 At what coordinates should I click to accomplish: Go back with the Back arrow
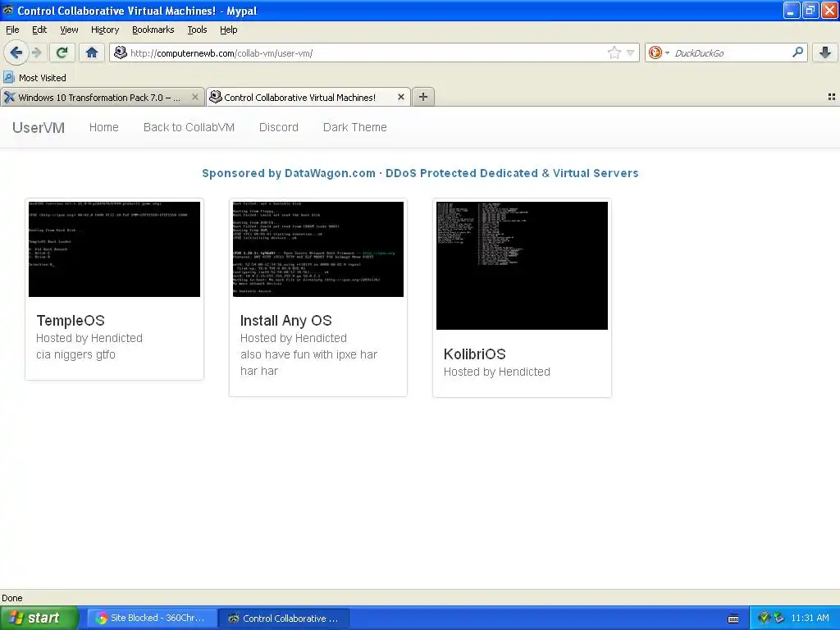click(16, 52)
